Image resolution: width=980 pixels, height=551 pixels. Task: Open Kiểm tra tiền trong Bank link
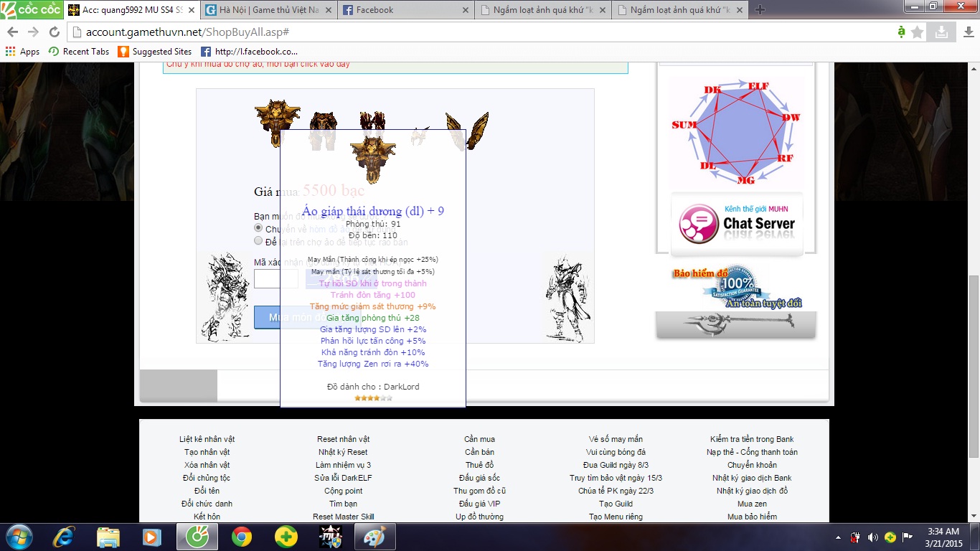[x=752, y=439]
